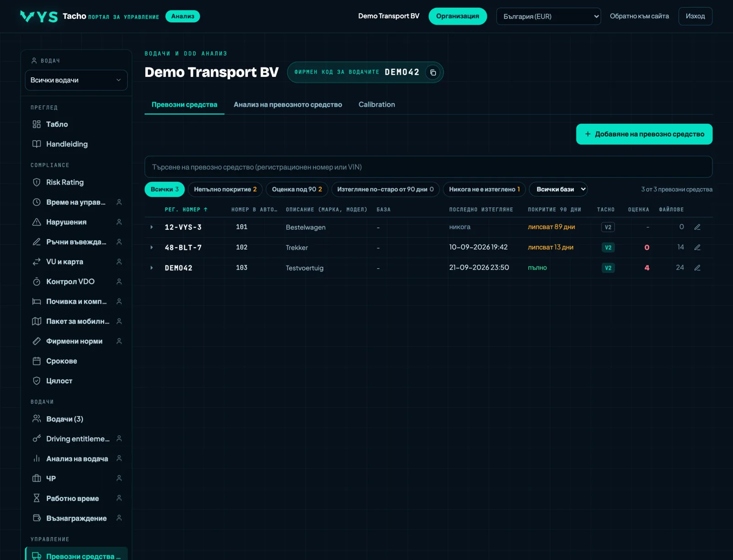Open Всички водачи driver selector

[76, 80]
